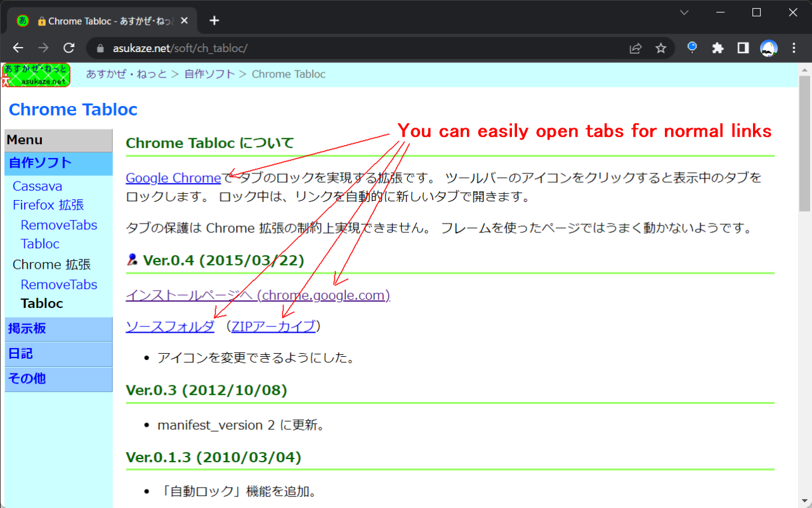
Task: Open the 自作ソフト breadcrumb link
Action: (x=209, y=74)
